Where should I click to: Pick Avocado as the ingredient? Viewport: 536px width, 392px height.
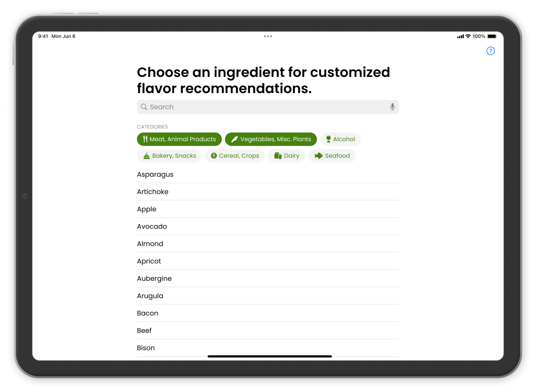click(x=152, y=226)
